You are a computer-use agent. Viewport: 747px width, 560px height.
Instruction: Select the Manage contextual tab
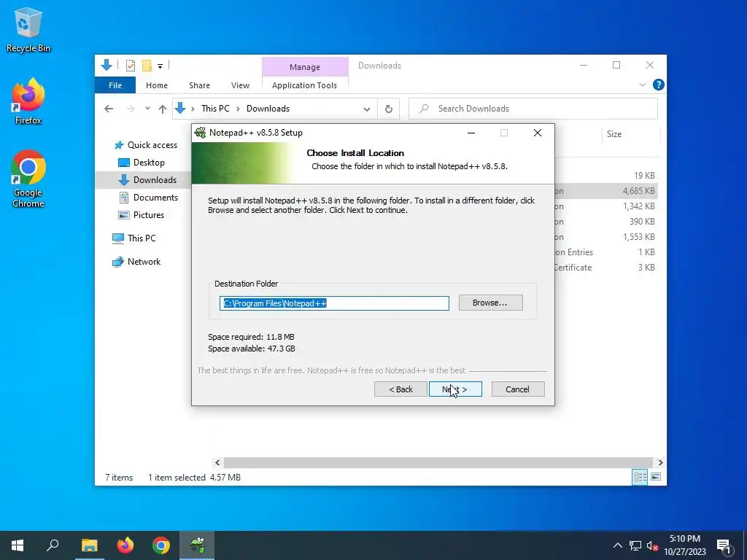(305, 67)
